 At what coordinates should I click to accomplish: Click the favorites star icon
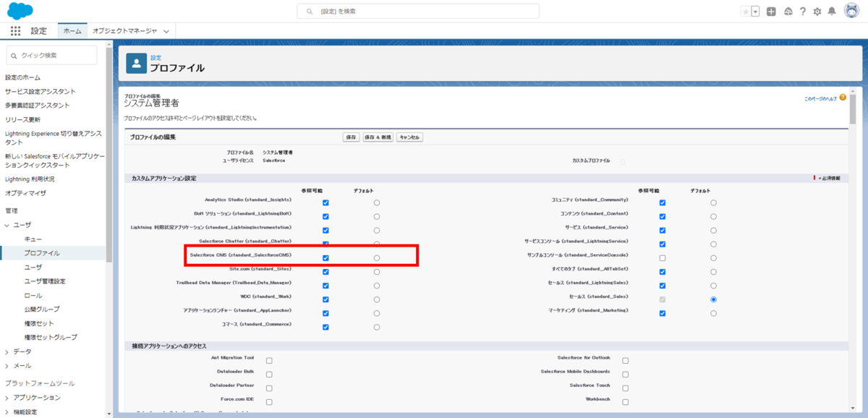(746, 12)
